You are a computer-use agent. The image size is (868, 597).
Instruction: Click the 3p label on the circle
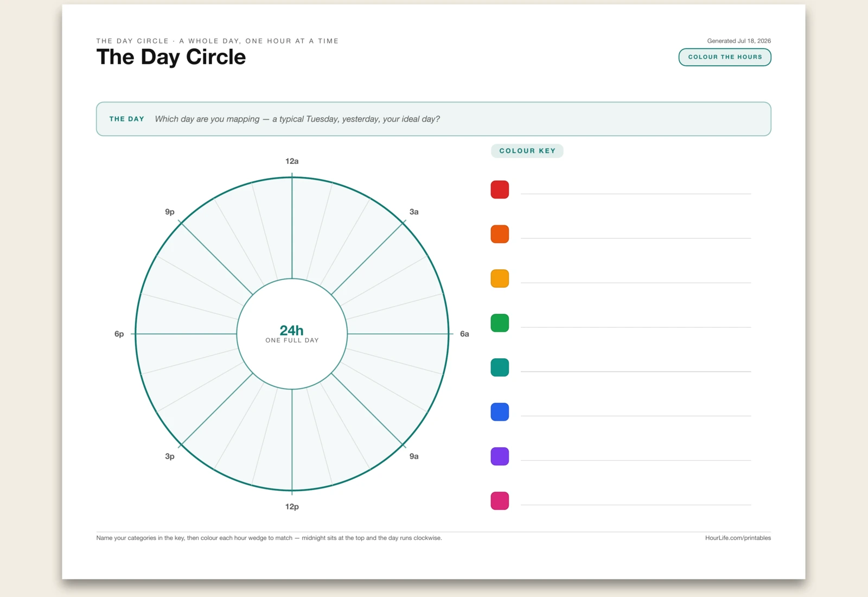(170, 456)
